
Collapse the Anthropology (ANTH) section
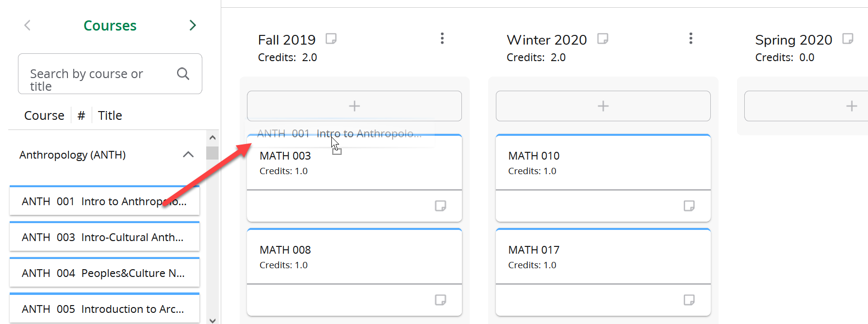click(x=188, y=155)
